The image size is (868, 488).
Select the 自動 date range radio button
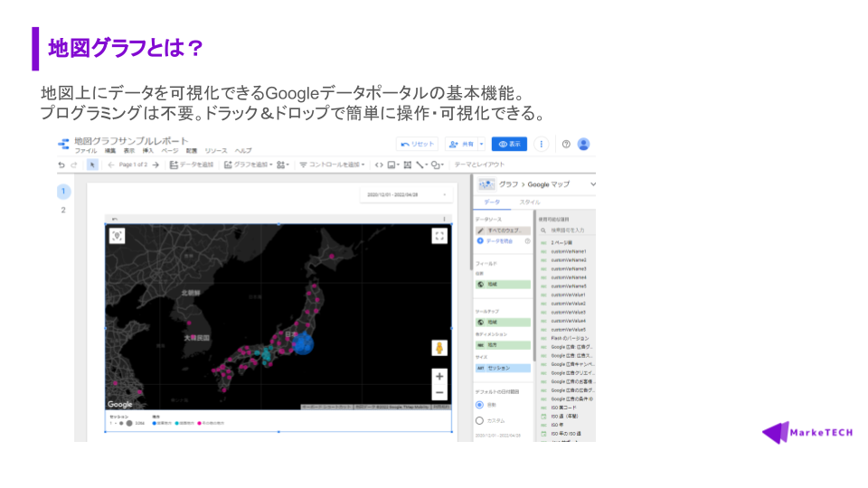click(x=479, y=405)
